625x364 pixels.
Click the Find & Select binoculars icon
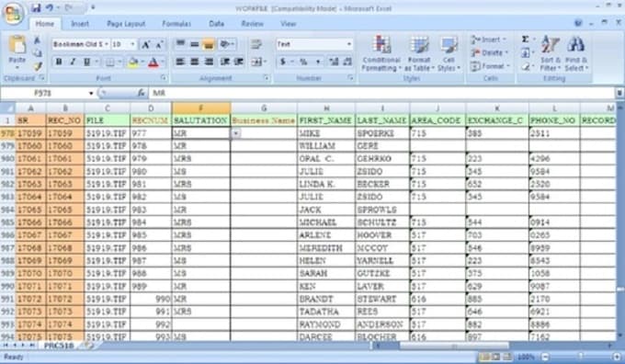575,45
